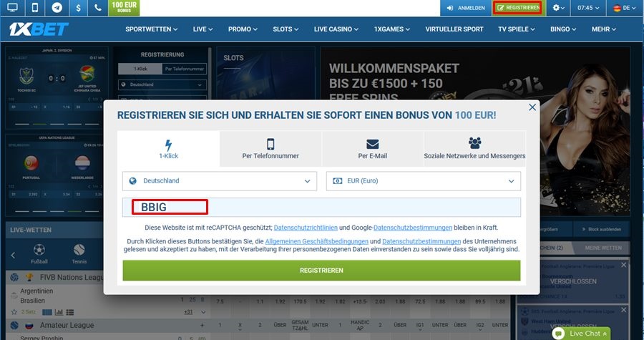Viewport: 644px width, 340px height.
Task: Remove the West Ham United bet with X
Action: tap(623, 310)
